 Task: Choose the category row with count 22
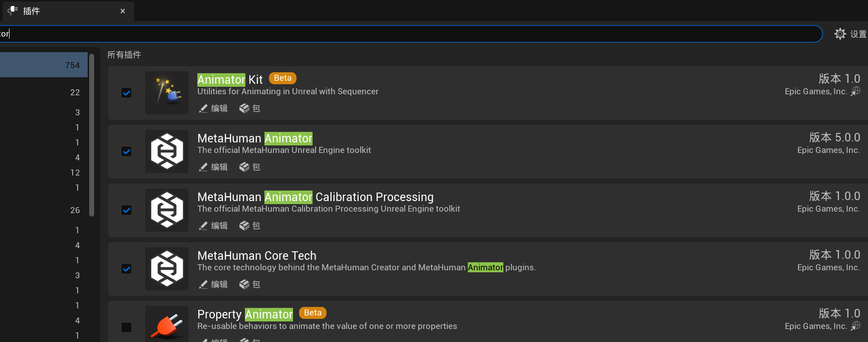(x=44, y=92)
